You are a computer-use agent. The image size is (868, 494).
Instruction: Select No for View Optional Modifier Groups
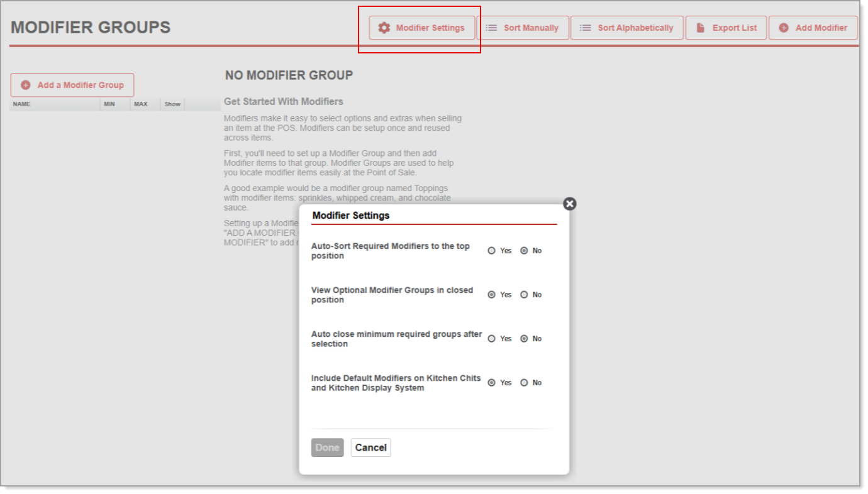(523, 294)
